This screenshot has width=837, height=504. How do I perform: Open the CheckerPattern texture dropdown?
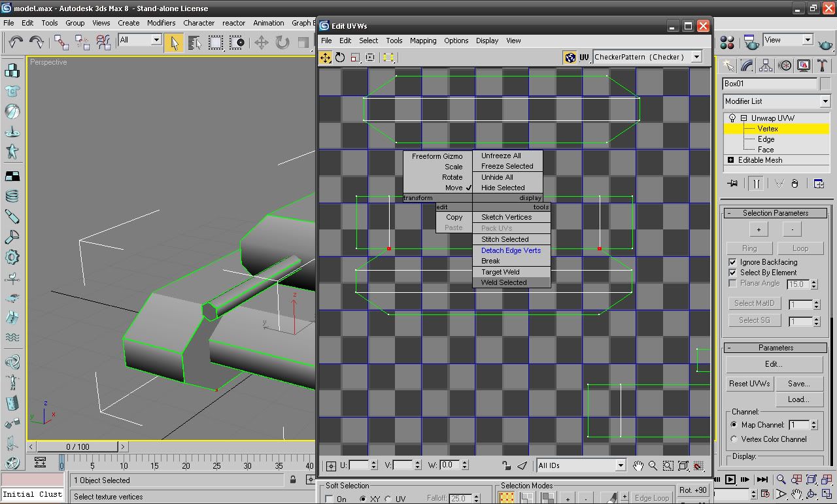[696, 57]
